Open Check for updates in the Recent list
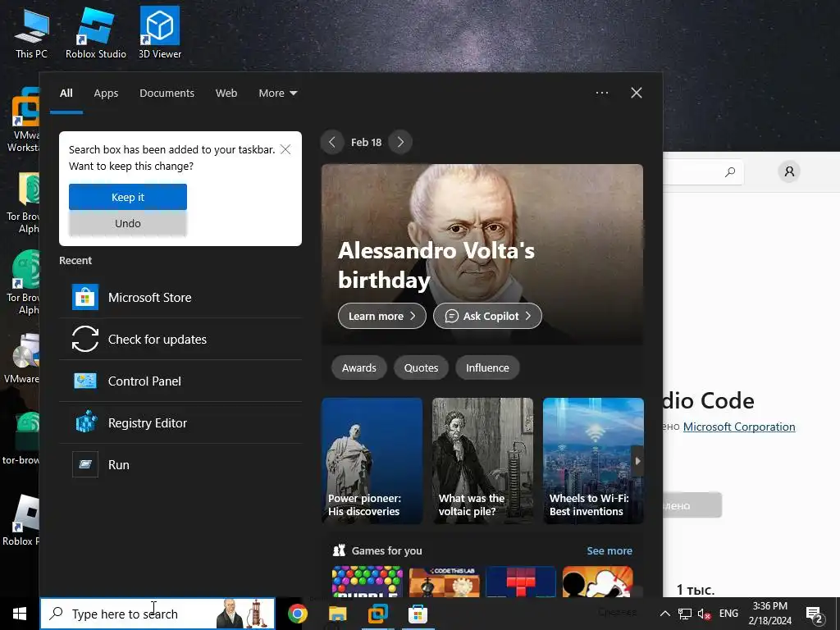Viewport: 840px width, 630px height. (x=180, y=339)
